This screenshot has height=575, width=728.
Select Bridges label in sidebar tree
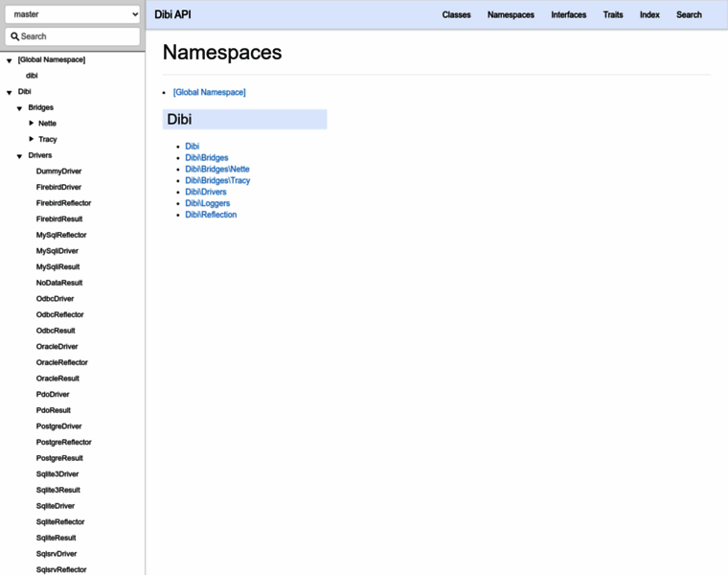point(41,107)
